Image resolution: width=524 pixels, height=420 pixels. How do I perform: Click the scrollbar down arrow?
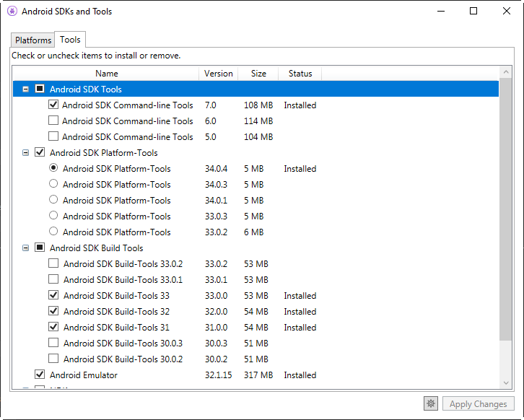point(506,383)
